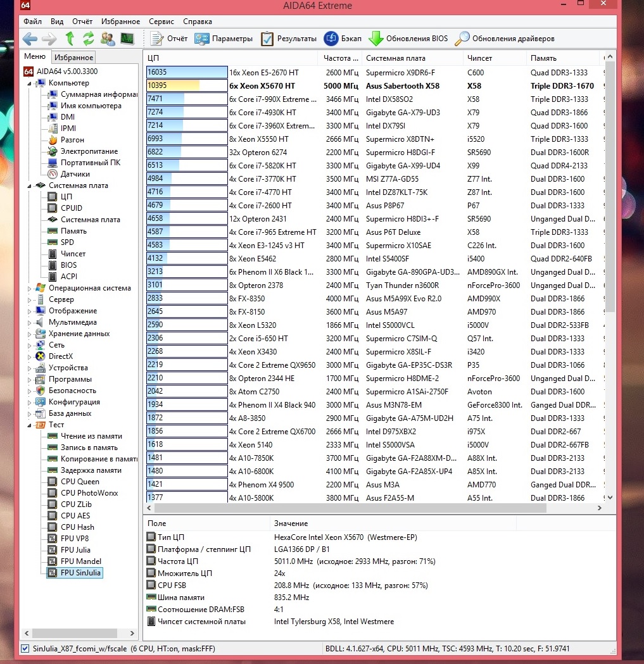Viewport: 644px width, 664px height.
Task: Open the users icon in toolbar
Action: [108, 39]
